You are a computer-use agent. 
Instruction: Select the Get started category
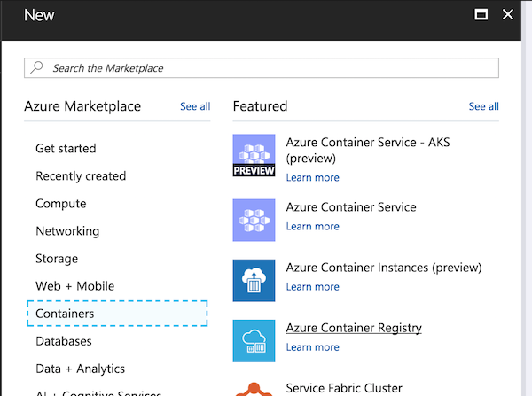click(x=66, y=149)
